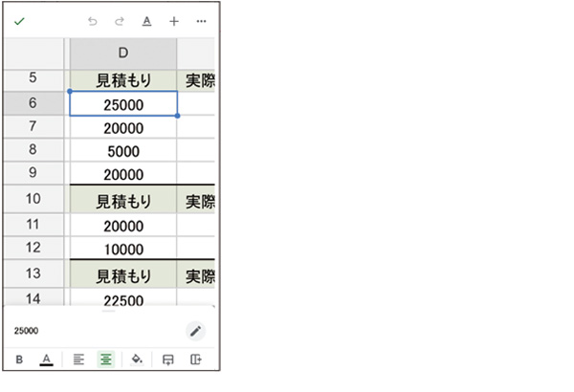Select the cell containing 22500
Image resolution: width=574 pixels, height=392 pixels.
(123, 300)
